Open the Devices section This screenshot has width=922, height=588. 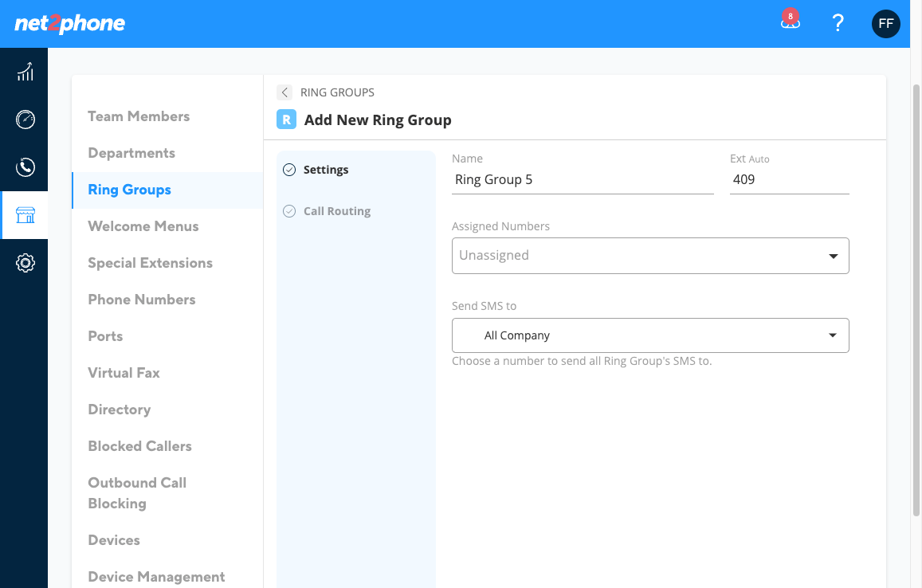[114, 539]
